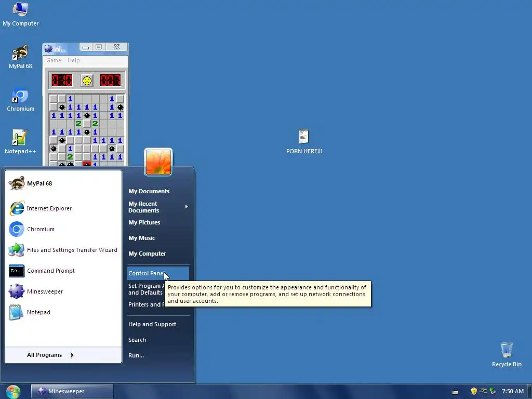The height and width of the screenshot is (399, 532).
Task: Click the Windows Start orb
Action: pos(13,392)
